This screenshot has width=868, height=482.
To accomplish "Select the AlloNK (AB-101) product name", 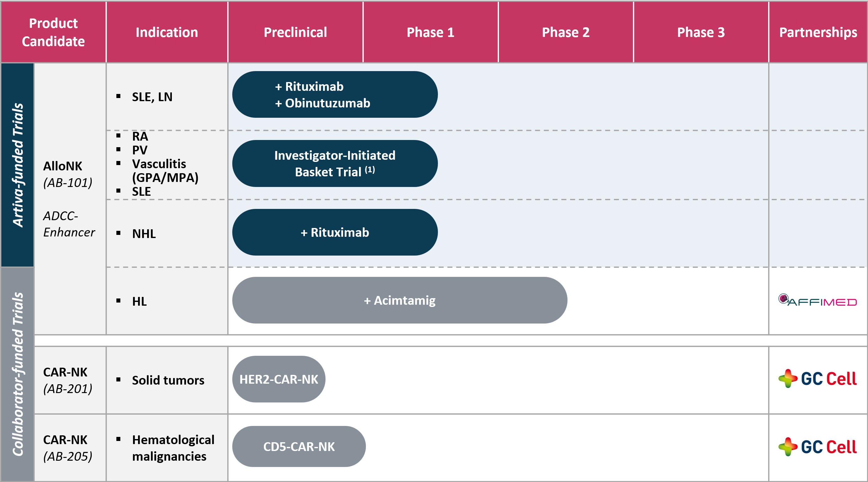I will [x=67, y=174].
